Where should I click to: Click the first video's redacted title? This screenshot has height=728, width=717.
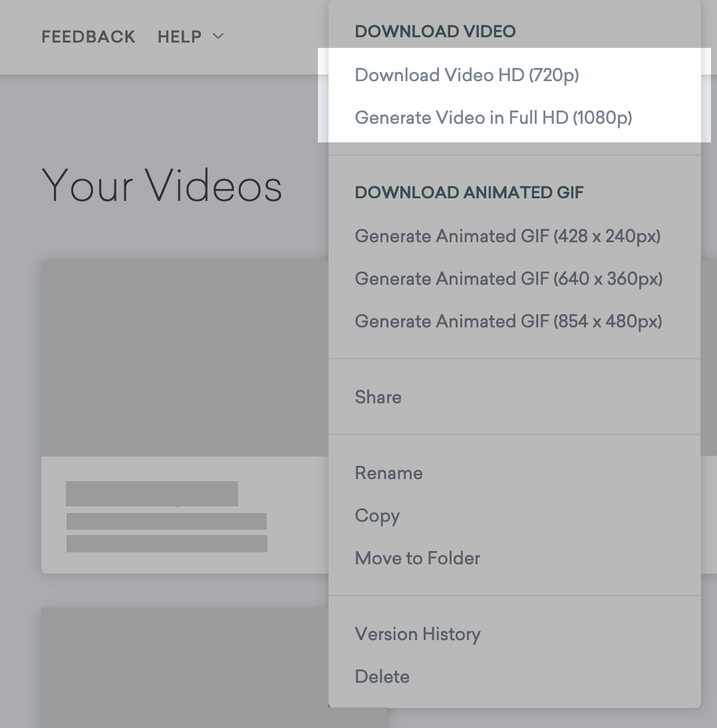click(152, 494)
